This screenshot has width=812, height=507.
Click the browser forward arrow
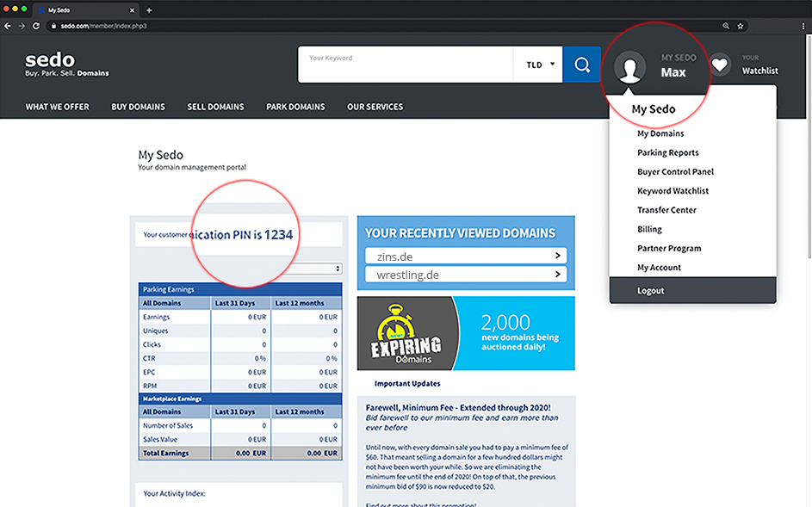(22, 26)
